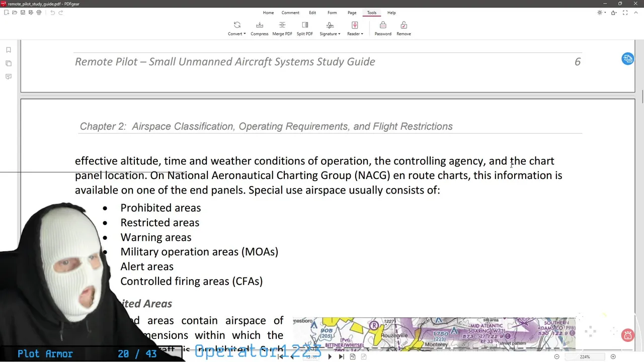Screen dimensions: 644x362
Task: Expand the Signature dropdown arrow
Action: point(339,34)
